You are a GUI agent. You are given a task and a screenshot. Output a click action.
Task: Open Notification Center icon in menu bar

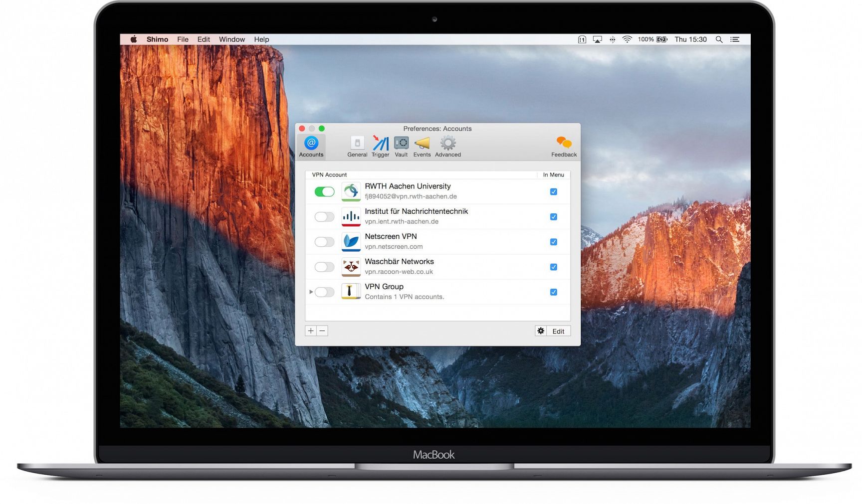735,39
